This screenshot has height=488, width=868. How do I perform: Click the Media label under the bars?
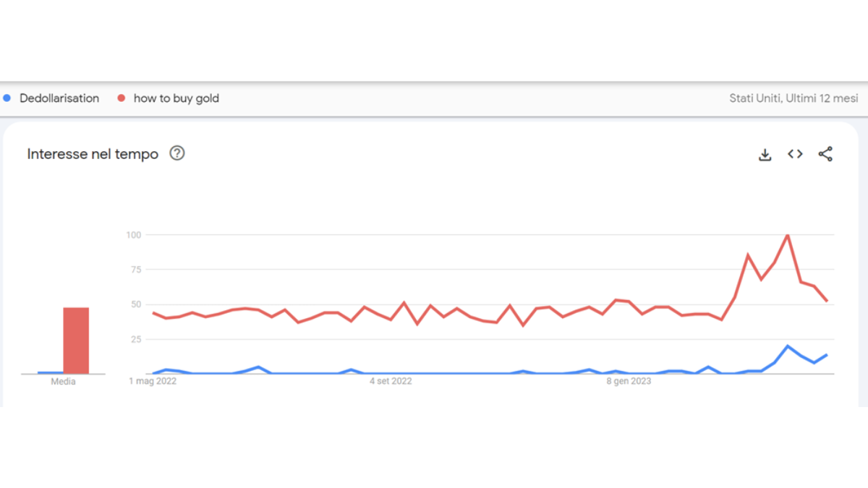[x=63, y=382]
